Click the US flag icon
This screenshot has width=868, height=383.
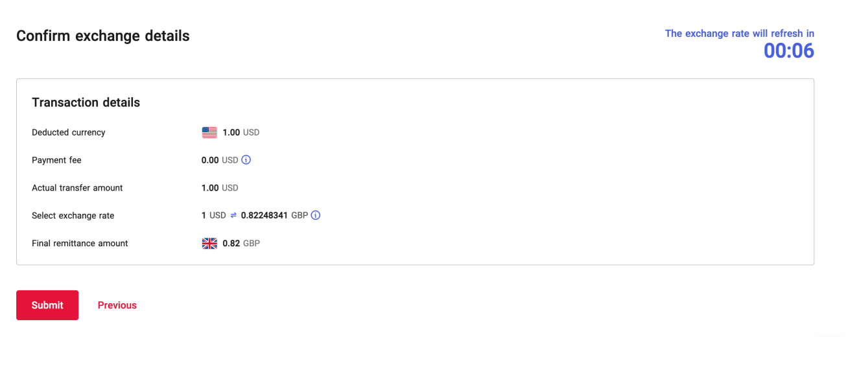tap(209, 133)
